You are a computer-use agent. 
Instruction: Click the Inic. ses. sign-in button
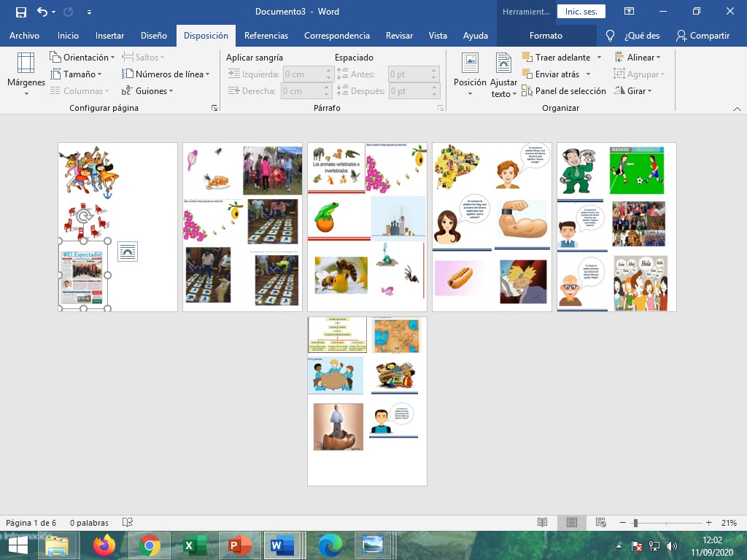coord(581,12)
